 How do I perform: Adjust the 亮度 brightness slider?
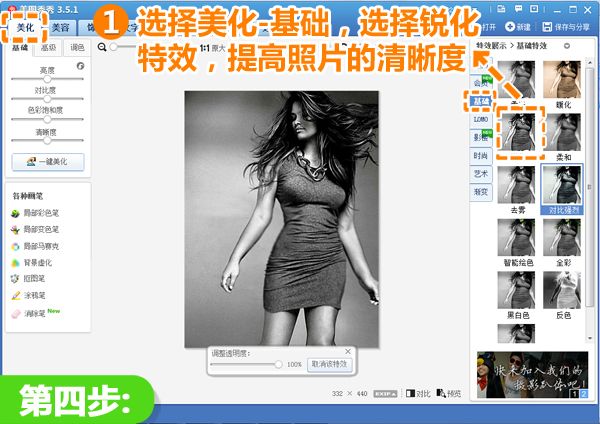point(47,79)
